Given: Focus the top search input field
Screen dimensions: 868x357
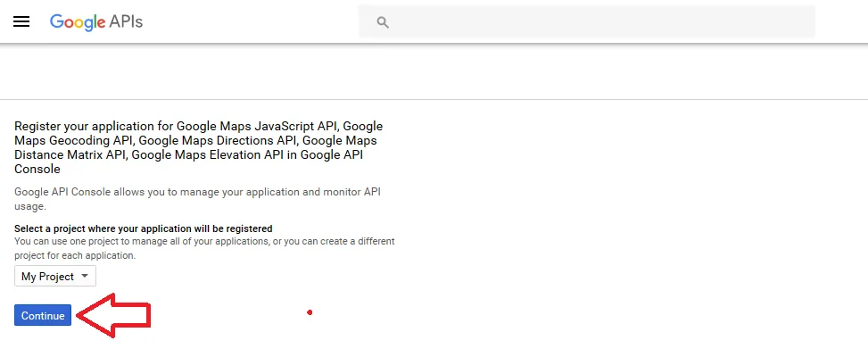Looking at the screenshot, I should coord(587,21).
